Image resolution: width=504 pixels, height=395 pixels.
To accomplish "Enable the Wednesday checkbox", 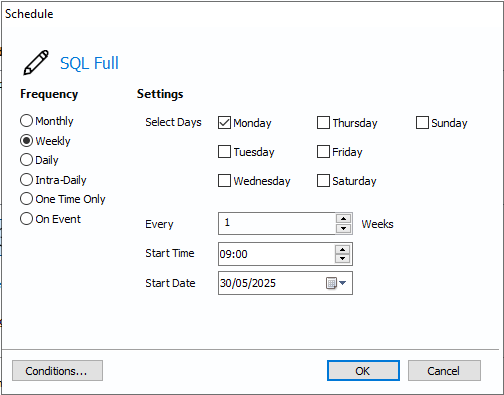I will (224, 181).
